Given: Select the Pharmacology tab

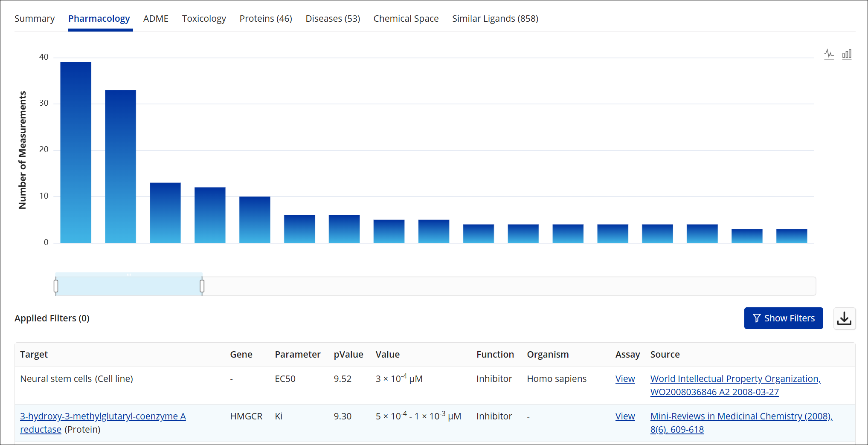Looking at the screenshot, I should click(x=99, y=19).
